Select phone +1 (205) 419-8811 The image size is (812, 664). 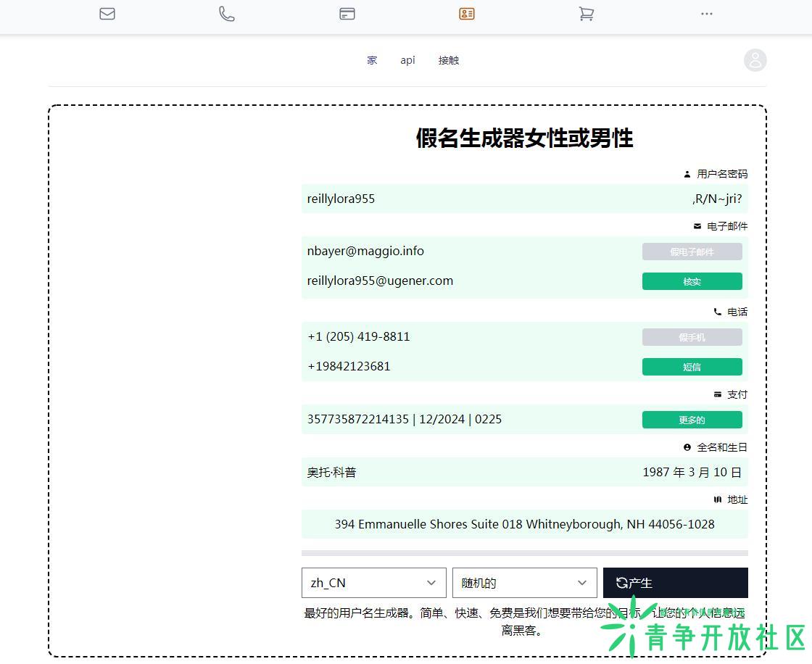(x=358, y=336)
